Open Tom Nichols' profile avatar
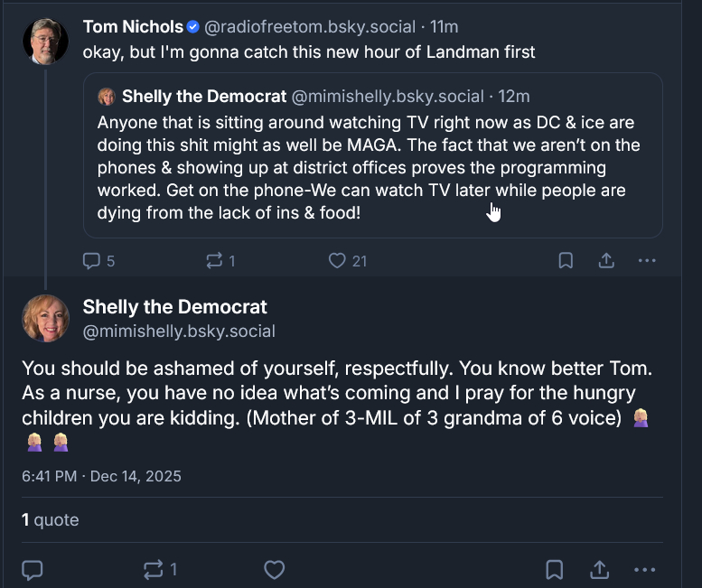The width and height of the screenshot is (702, 588). pyautogui.click(x=45, y=41)
